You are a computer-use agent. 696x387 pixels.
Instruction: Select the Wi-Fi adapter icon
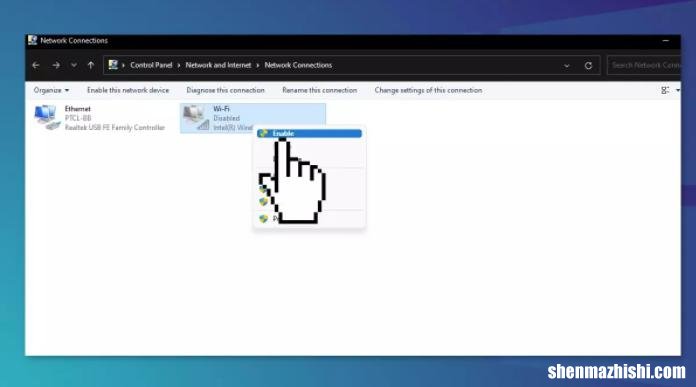coord(196,118)
